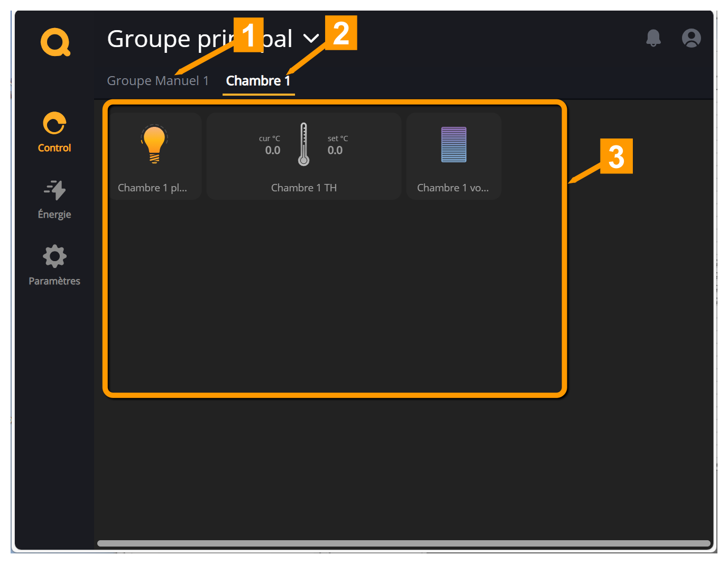Expand the Groupe principal dropdown
This screenshot has height=564, width=728.
tap(312, 38)
